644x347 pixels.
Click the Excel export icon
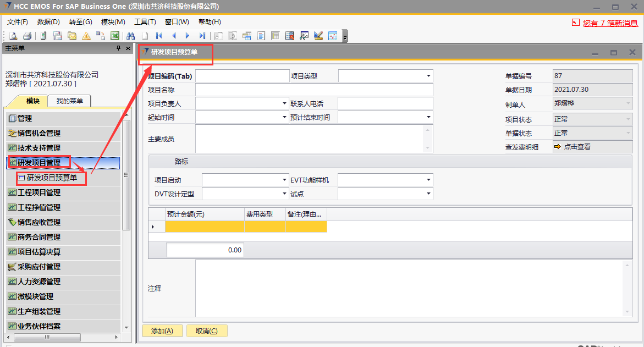pos(115,36)
